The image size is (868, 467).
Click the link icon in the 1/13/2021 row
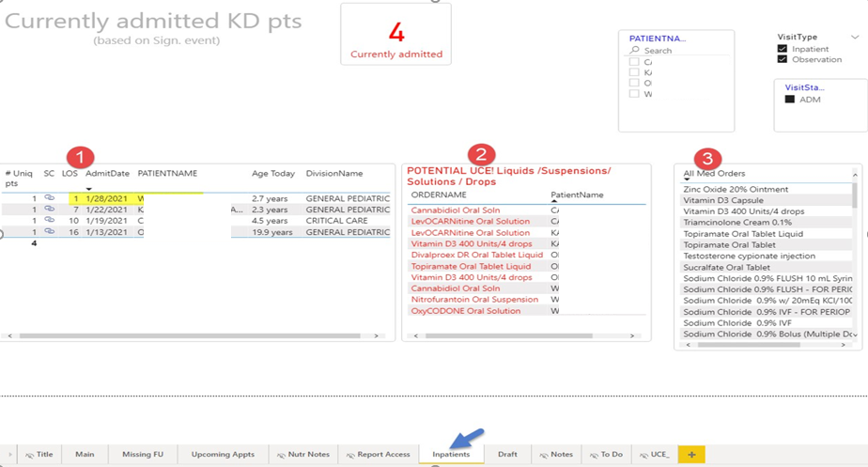pos(49,232)
